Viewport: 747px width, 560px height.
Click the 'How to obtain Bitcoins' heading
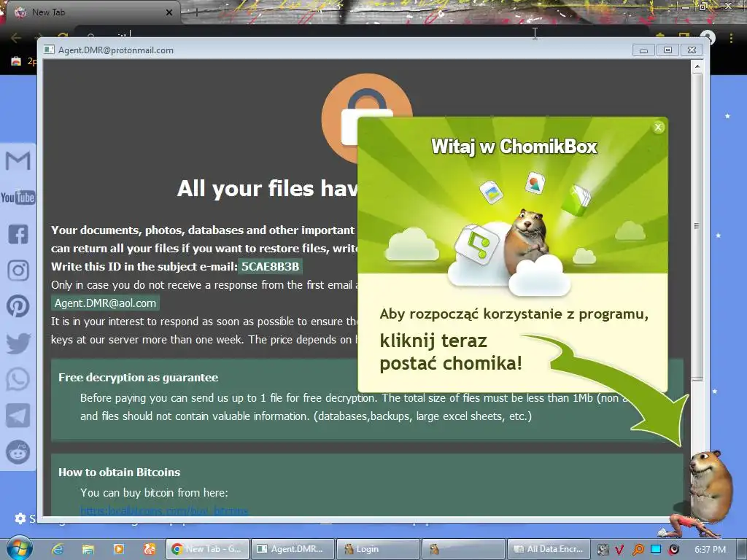coord(119,472)
